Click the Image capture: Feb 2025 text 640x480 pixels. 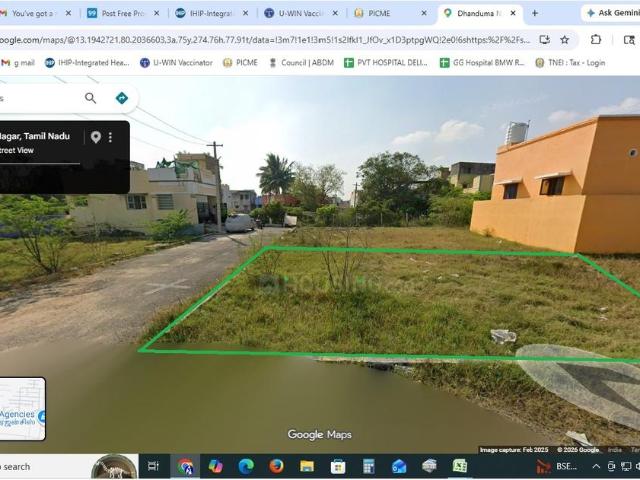(x=514, y=450)
